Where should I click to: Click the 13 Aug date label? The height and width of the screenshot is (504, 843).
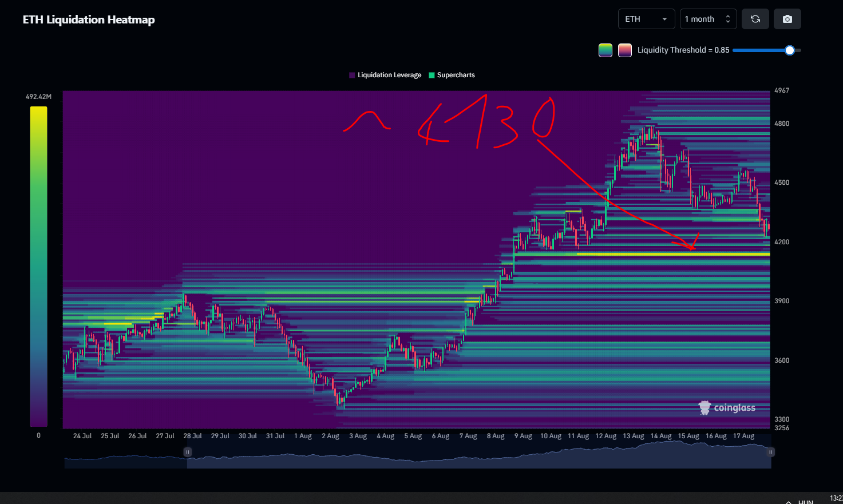(x=633, y=436)
